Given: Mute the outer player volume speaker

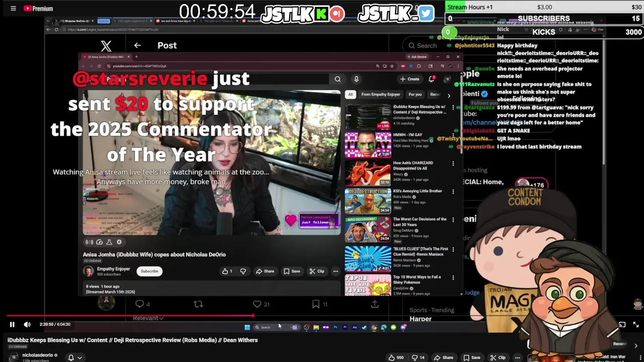Looking at the screenshot, I should pos(27,324).
